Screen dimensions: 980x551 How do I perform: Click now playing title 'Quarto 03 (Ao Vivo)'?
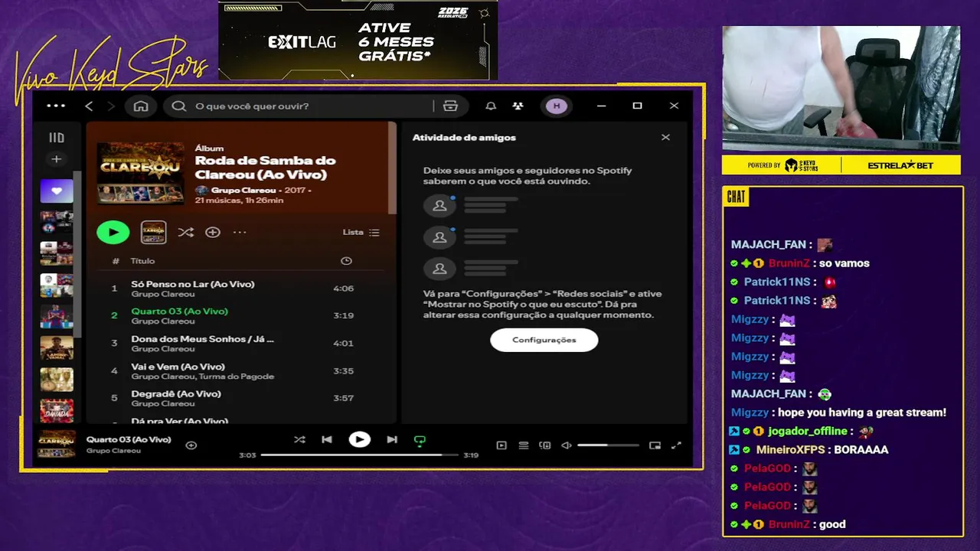(129, 439)
